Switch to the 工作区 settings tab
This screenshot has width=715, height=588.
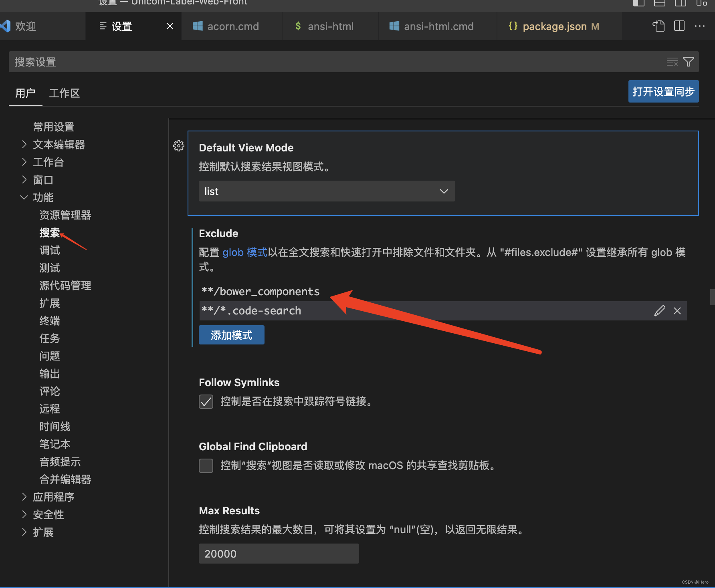(65, 93)
